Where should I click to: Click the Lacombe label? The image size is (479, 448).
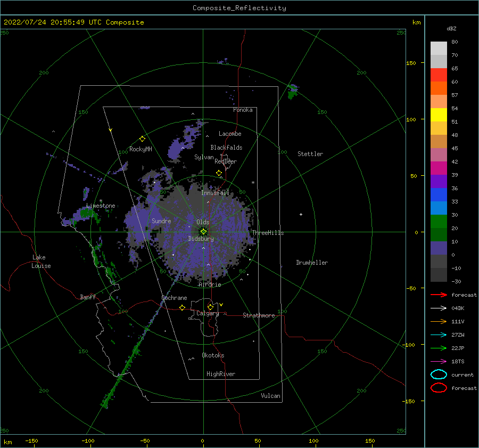230,134
